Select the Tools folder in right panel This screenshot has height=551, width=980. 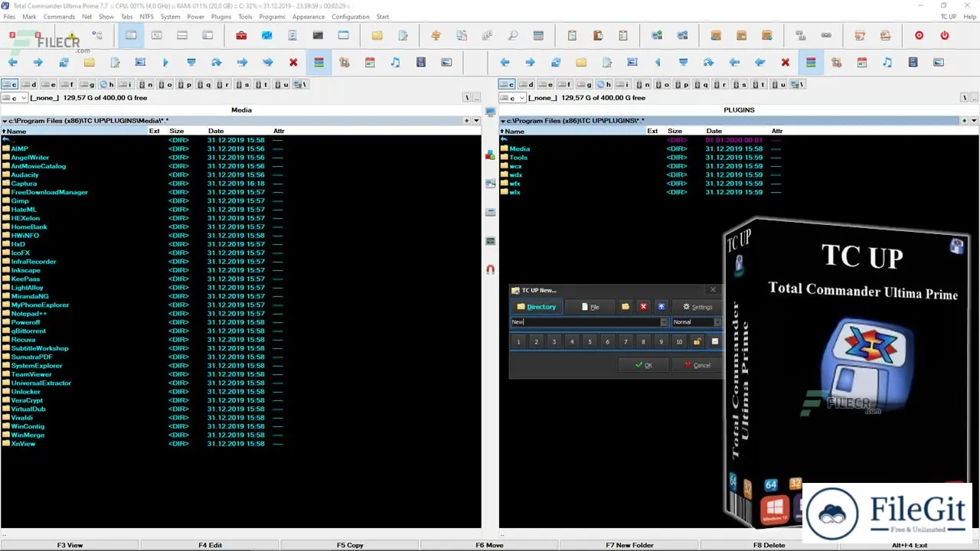[x=518, y=157]
